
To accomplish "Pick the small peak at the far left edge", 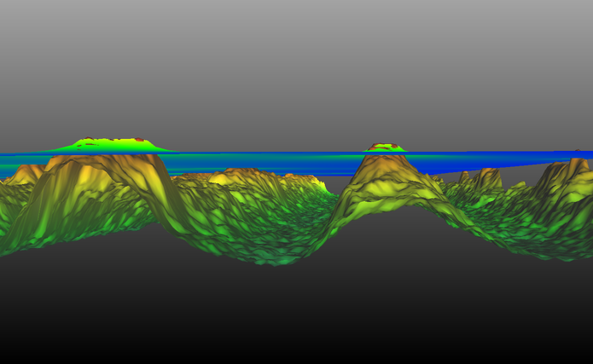I will (x=24, y=174).
